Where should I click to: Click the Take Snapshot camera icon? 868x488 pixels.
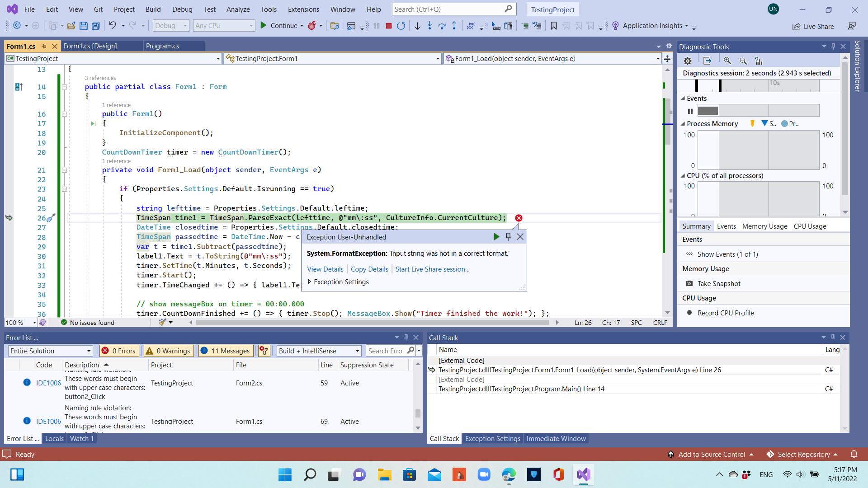tap(689, 283)
